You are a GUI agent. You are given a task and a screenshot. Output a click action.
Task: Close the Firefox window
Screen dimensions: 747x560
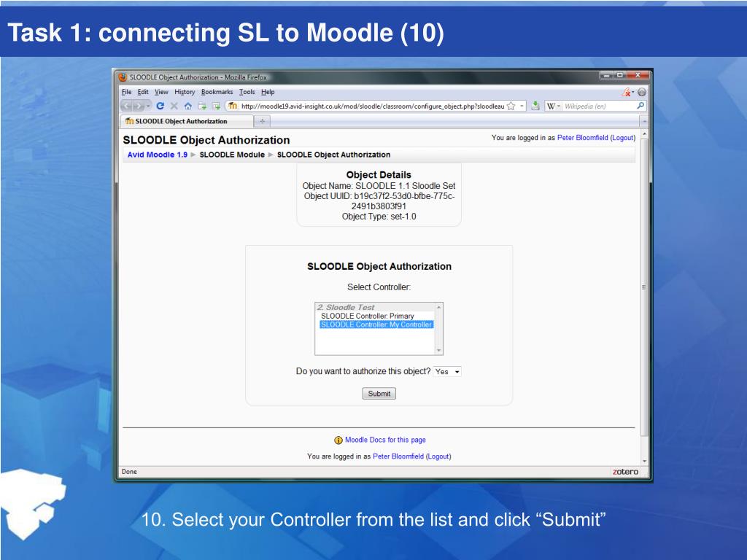click(x=638, y=75)
